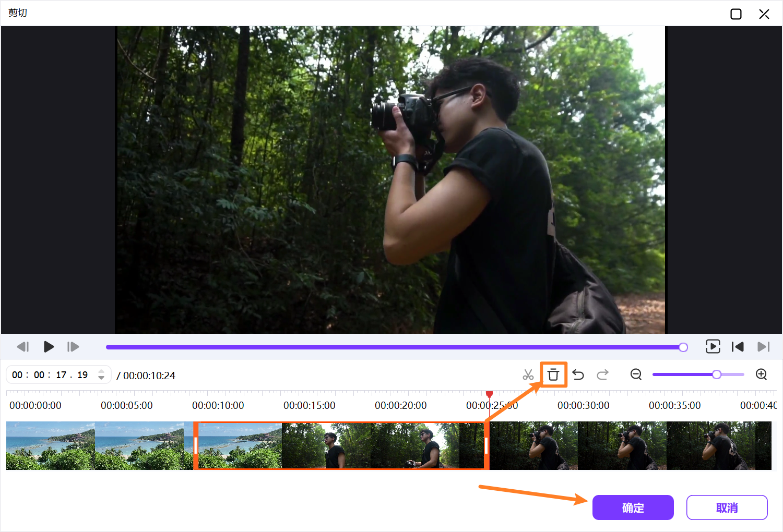Click the purple playback progress bar

pos(394,347)
